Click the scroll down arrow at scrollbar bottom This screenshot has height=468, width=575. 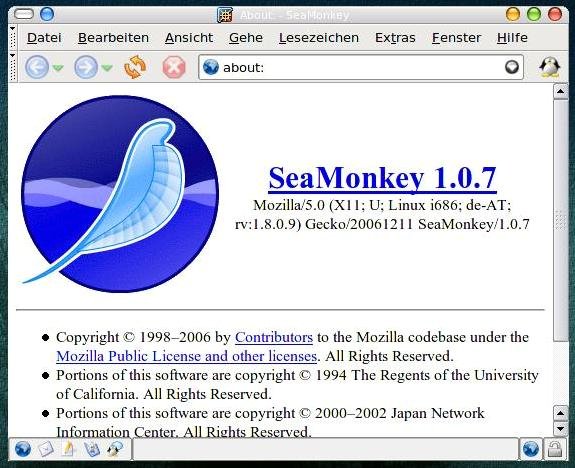click(x=560, y=428)
